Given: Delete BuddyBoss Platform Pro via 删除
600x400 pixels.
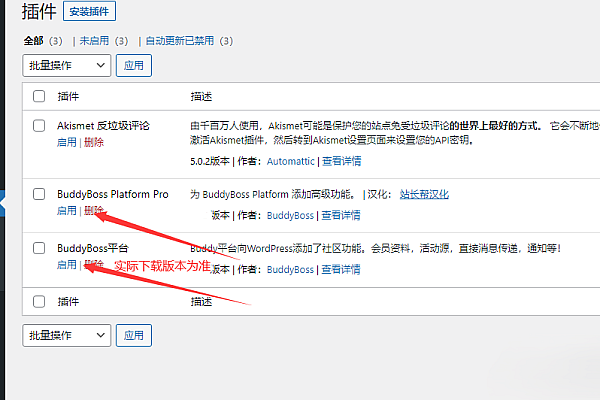Looking at the screenshot, I should (x=94, y=211).
